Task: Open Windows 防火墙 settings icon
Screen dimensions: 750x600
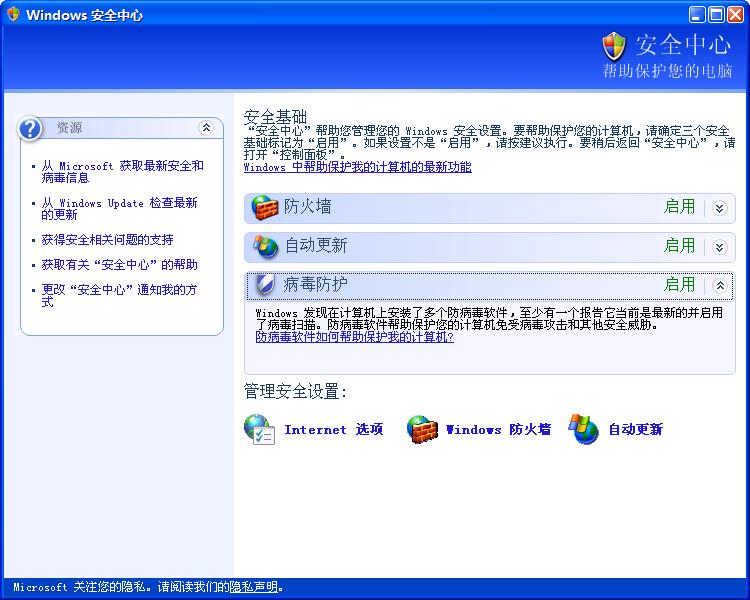Action: click(x=422, y=429)
